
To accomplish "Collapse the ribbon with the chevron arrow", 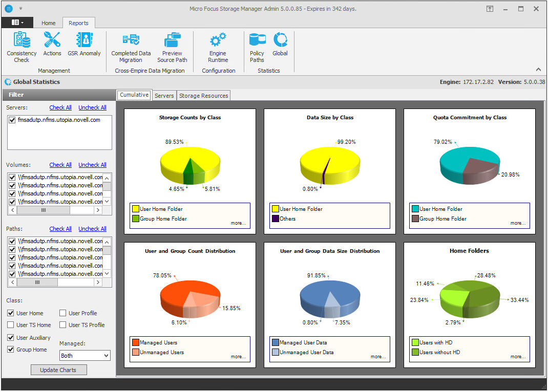I will [538, 70].
